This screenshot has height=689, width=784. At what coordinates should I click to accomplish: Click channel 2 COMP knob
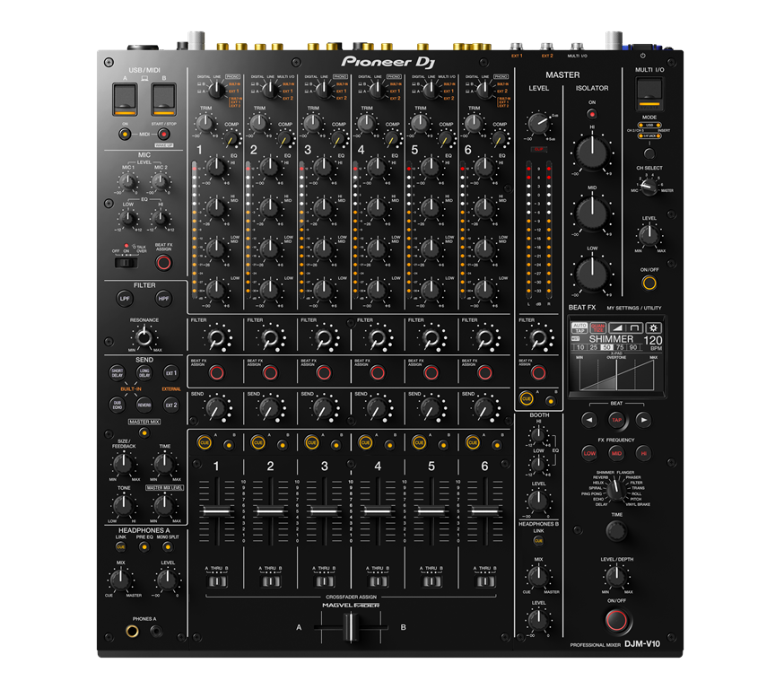pyautogui.click(x=284, y=139)
